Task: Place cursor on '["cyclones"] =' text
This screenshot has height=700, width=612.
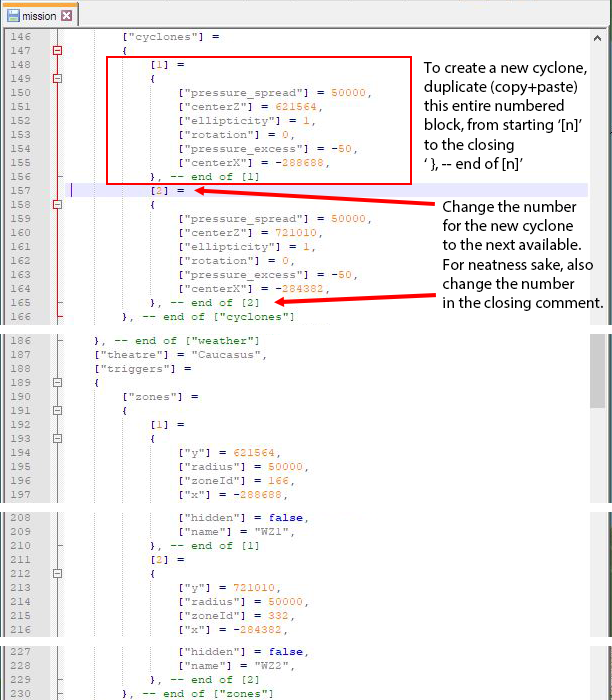Action: (171, 37)
